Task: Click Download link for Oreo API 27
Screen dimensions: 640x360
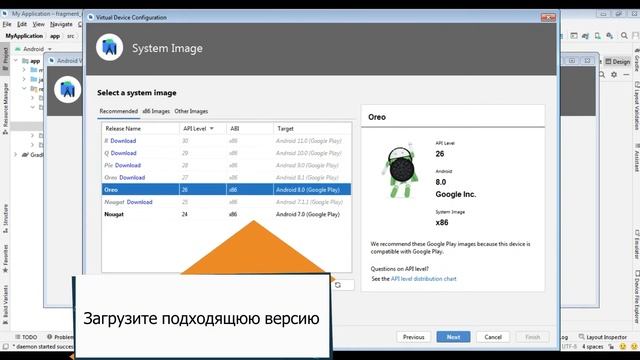Action: [x=132, y=178]
